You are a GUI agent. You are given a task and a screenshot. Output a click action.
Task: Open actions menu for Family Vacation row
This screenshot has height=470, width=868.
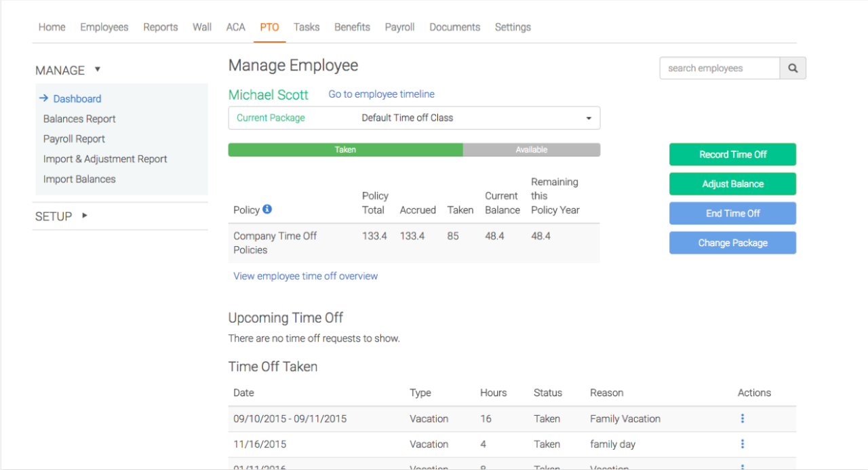[743, 418]
